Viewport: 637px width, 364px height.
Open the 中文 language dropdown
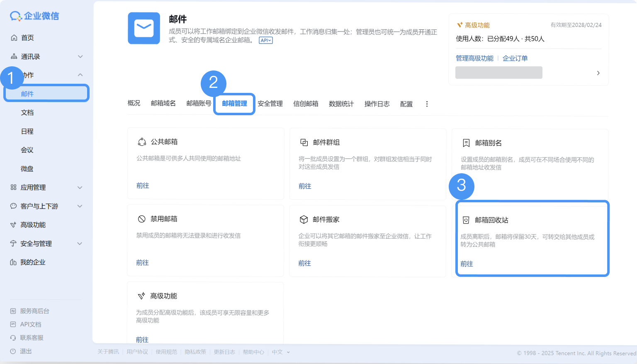[281, 352]
